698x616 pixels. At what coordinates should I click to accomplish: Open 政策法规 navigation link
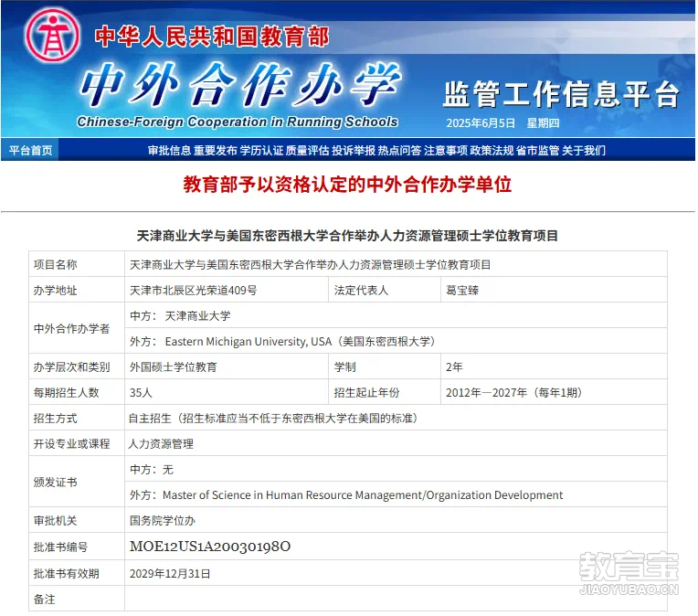[x=492, y=151]
